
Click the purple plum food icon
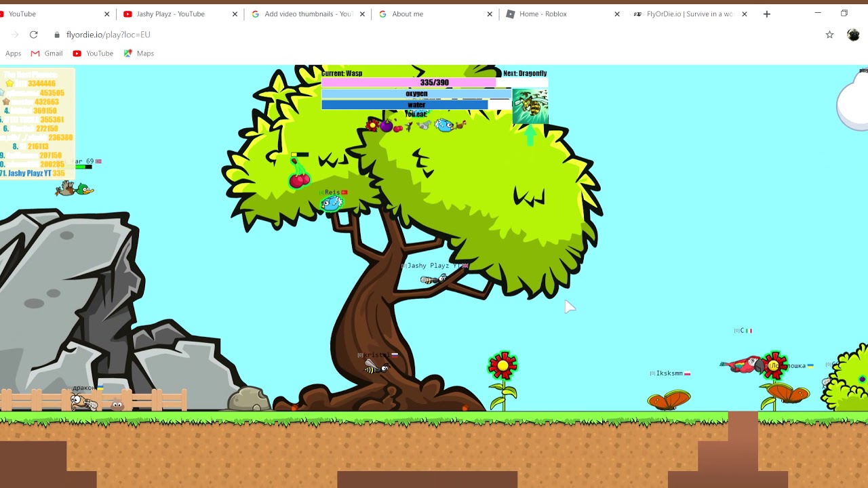click(x=387, y=126)
